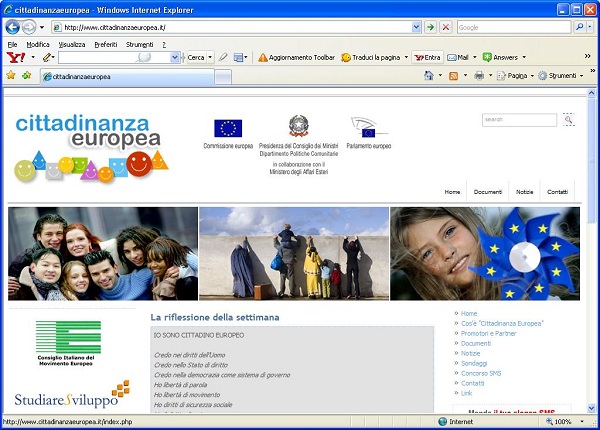The width and height of the screenshot is (600, 430).
Task: Click the vertical scrollbar up arrow
Action: coord(591,93)
